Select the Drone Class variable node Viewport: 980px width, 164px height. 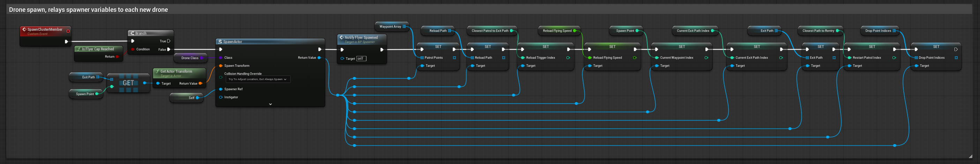tap(191, 58)
